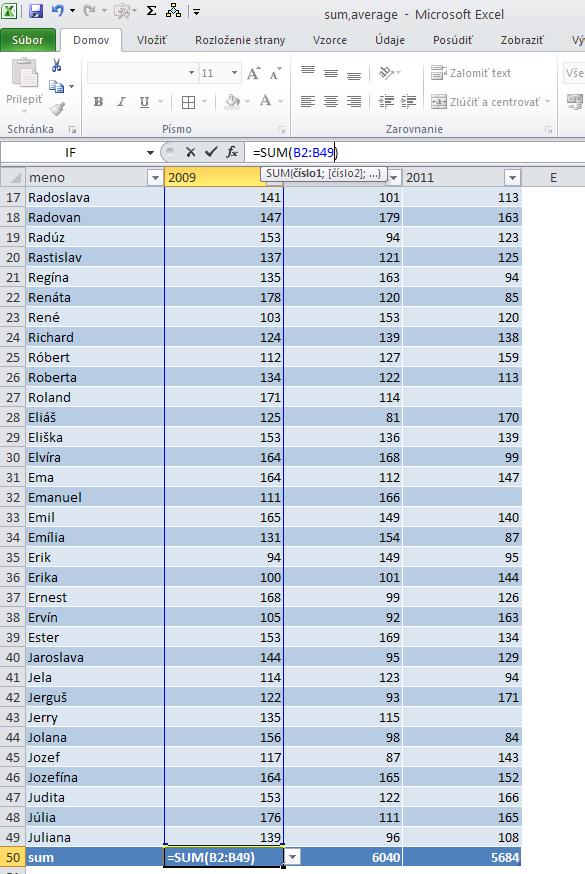Toggle italic formatting

121,101
